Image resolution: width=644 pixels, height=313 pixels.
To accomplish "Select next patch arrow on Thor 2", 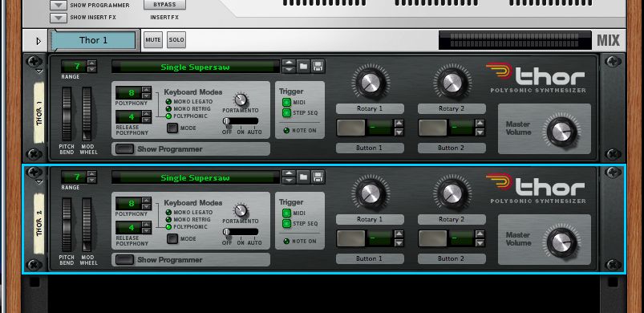I will [x=290, y=181].
